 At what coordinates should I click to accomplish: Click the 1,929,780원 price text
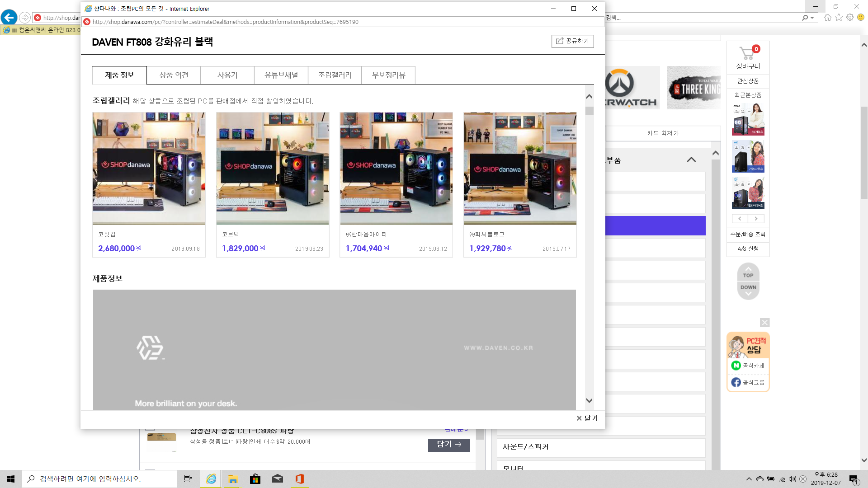pos(491,249)
